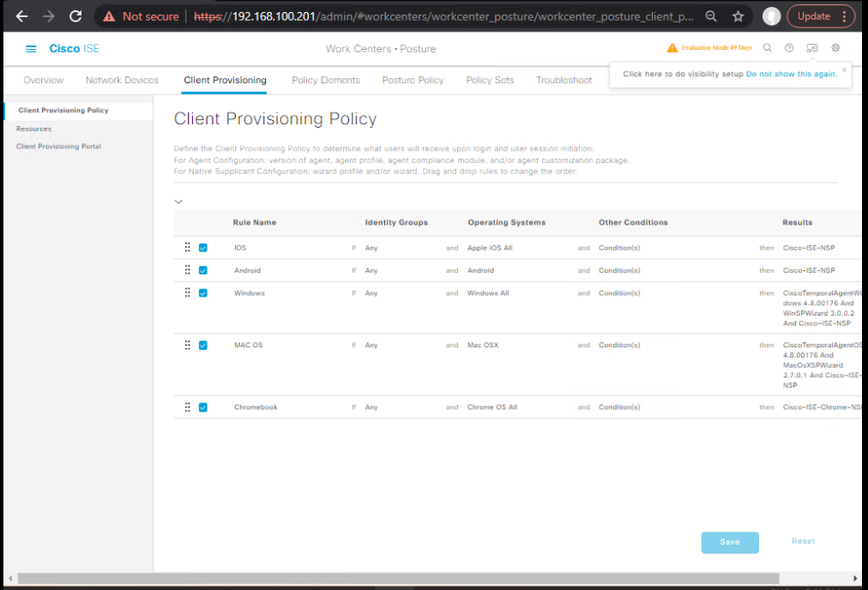Grab the drag handle for the IOS rule
The height and width of the screenshot is (590, 868).
[x=188, y=247]
